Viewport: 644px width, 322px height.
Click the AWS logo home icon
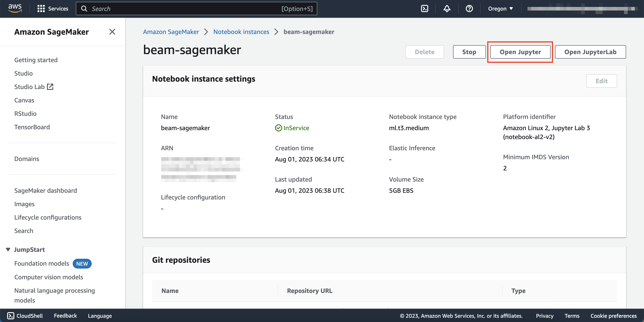tap(15, 8)
